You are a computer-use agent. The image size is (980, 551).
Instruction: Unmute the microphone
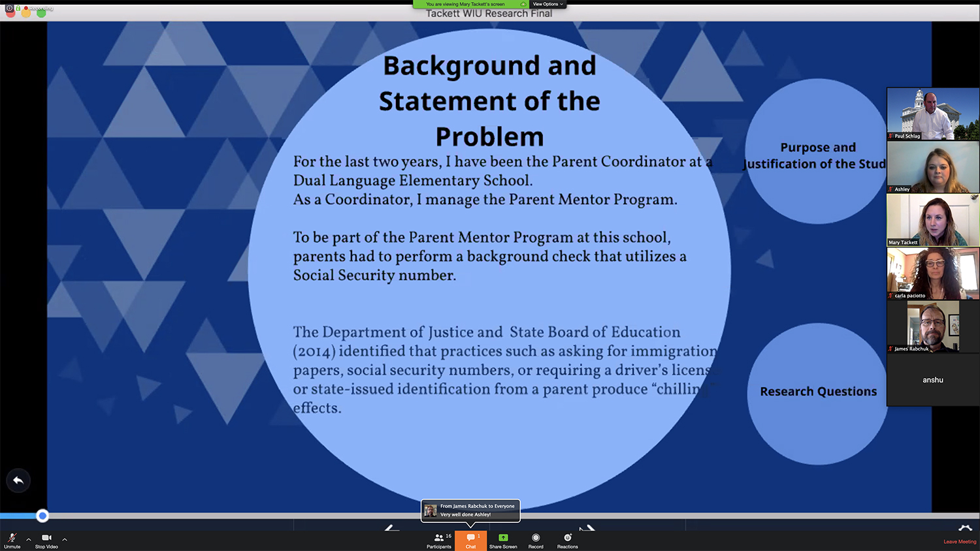point(12,540)
